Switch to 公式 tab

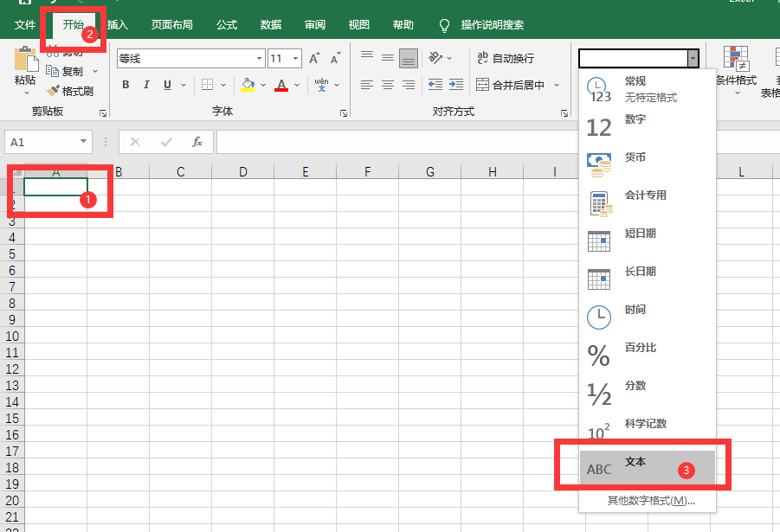point(227,24)
